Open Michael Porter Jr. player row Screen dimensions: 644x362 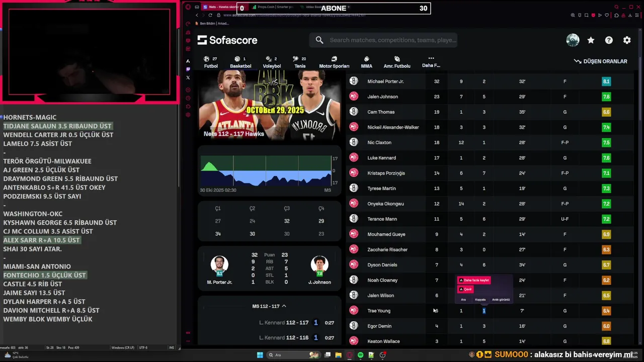pyautogui.click(x=490, y=81)
